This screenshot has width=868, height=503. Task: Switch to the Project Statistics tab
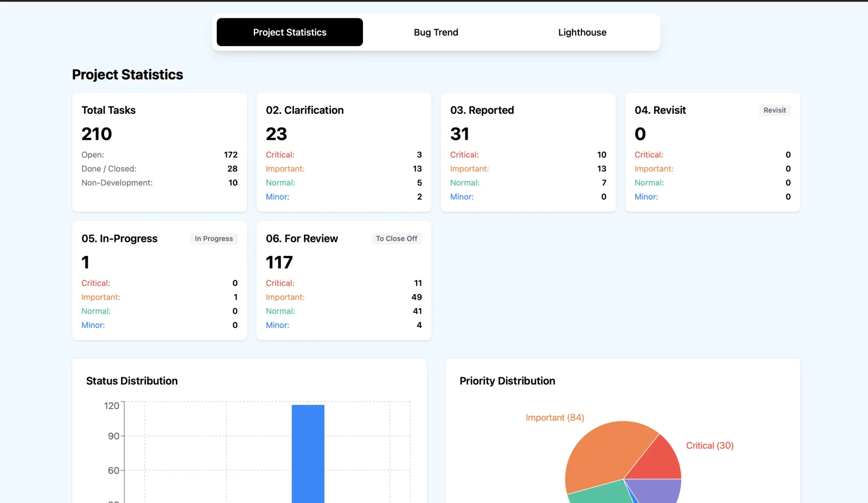click(x=290, y=32)
